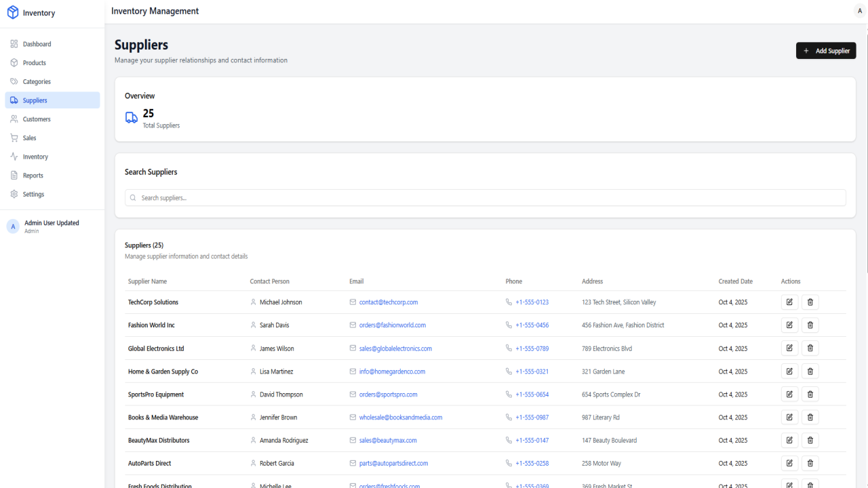
Task: Call +1-555-0456 phone link
Action: [532, 325]
